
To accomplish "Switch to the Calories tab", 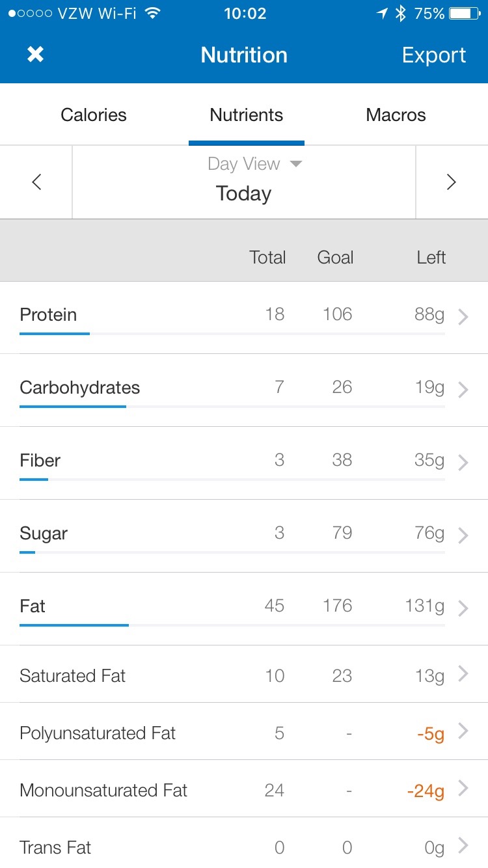I will tap(94, 115).
